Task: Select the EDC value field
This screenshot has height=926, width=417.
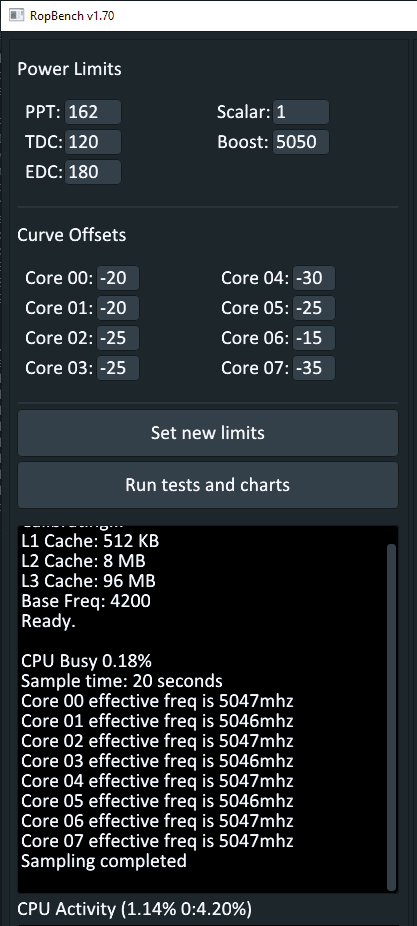Action: 93,172
